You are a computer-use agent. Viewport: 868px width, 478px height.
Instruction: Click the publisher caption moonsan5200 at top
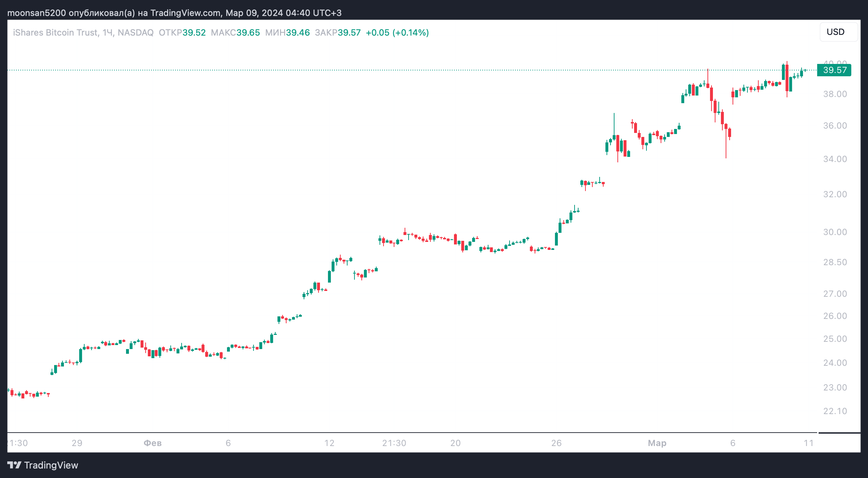pos(174,13)
